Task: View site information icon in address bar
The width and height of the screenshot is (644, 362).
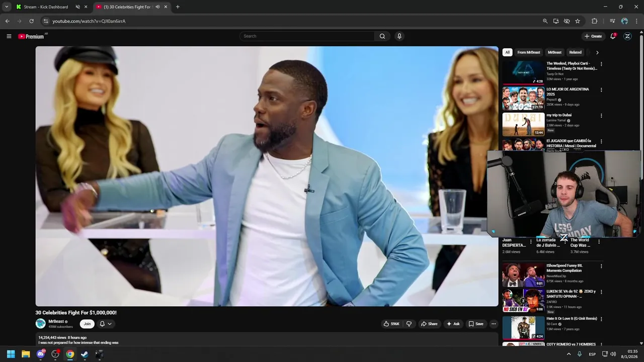Action: [45, 21]
